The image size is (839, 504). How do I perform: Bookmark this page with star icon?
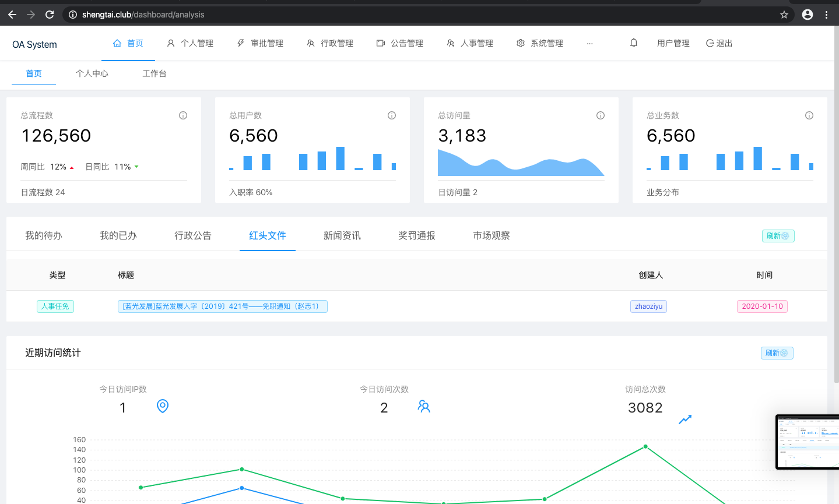784,15
